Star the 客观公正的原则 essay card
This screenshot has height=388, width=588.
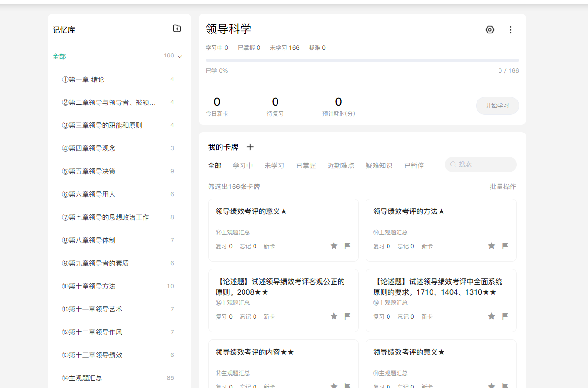[x=334, y=316]
